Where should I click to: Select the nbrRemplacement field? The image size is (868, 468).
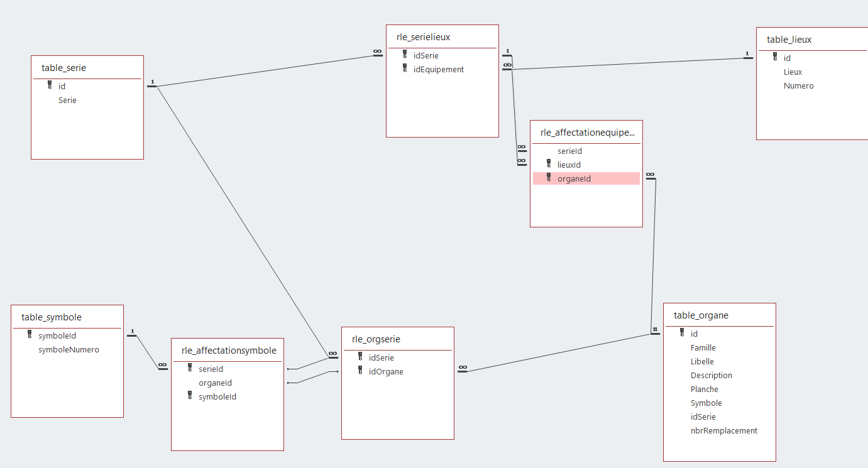tap(723, 430)
